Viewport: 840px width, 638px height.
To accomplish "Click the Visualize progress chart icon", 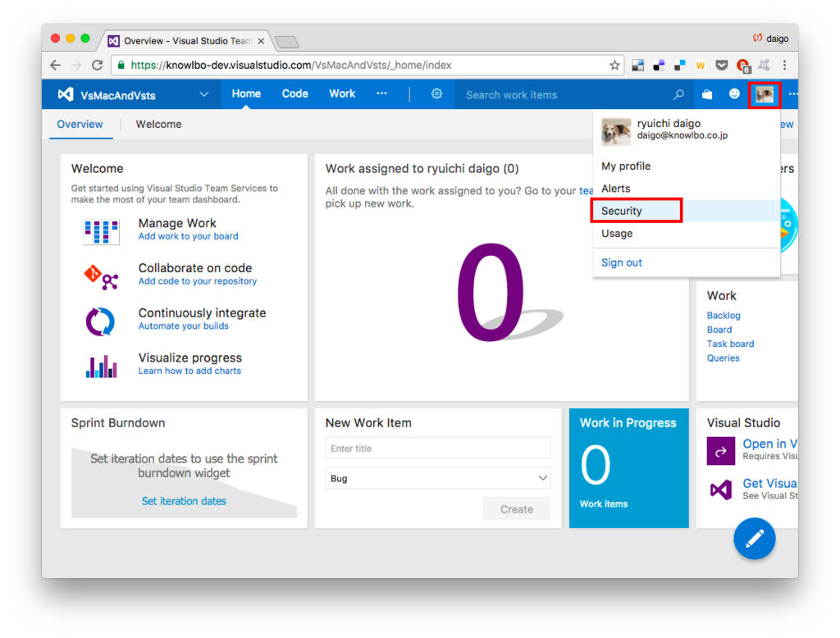I will point(101,367).
